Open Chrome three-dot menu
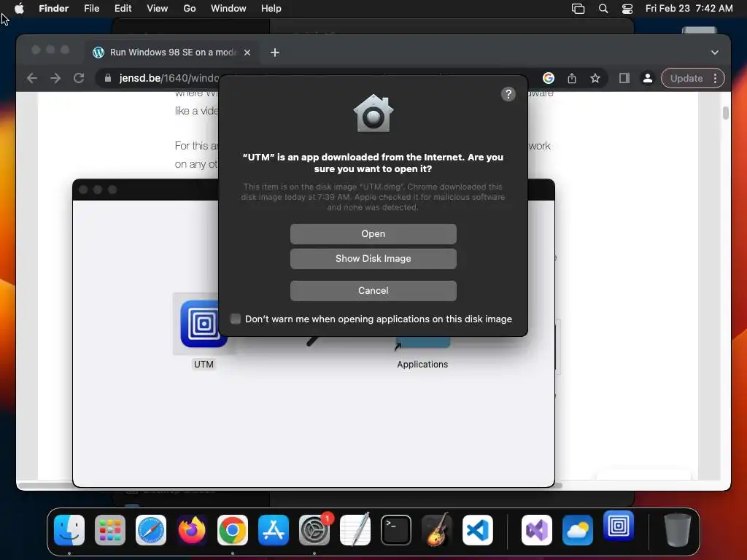 [x=716, y=78]
